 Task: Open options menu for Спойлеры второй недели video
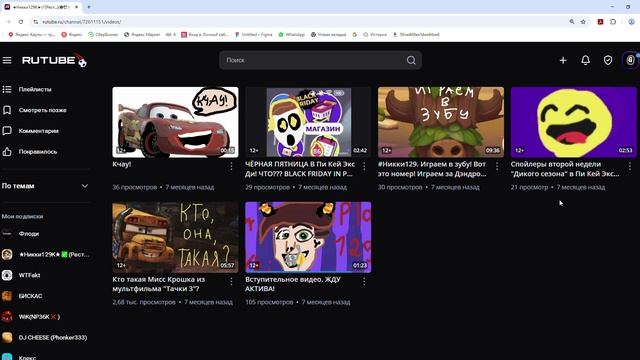click(x=630, y=166)
